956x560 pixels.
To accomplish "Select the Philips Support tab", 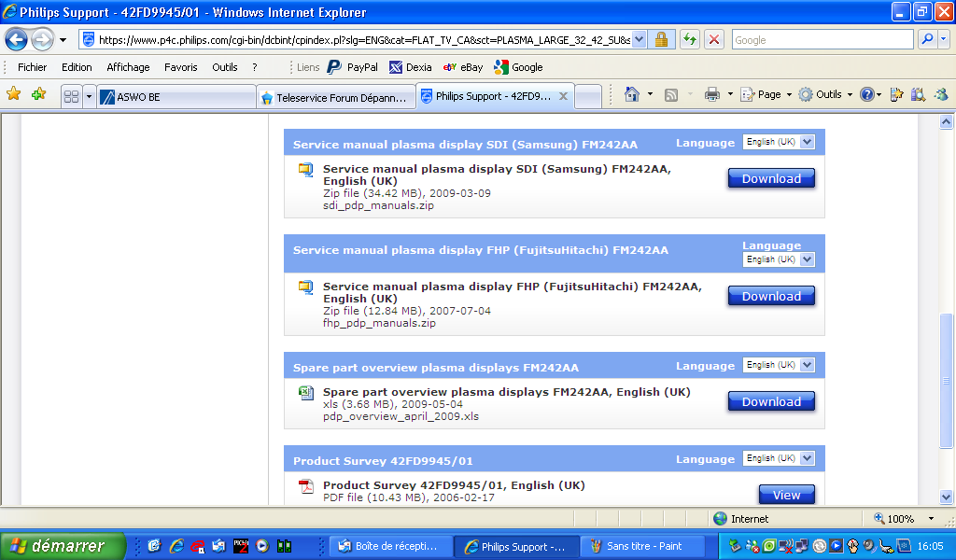I will [493, 96].
